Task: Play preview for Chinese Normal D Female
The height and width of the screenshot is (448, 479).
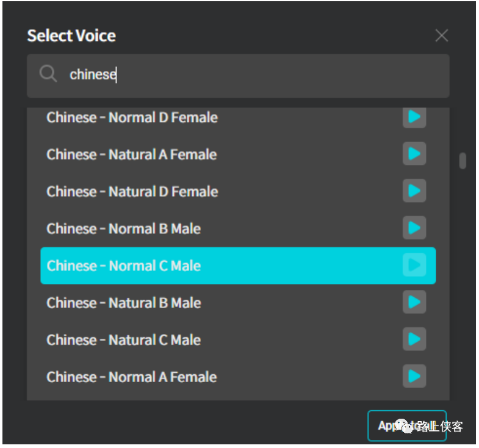Action: [x=414, y=117]
